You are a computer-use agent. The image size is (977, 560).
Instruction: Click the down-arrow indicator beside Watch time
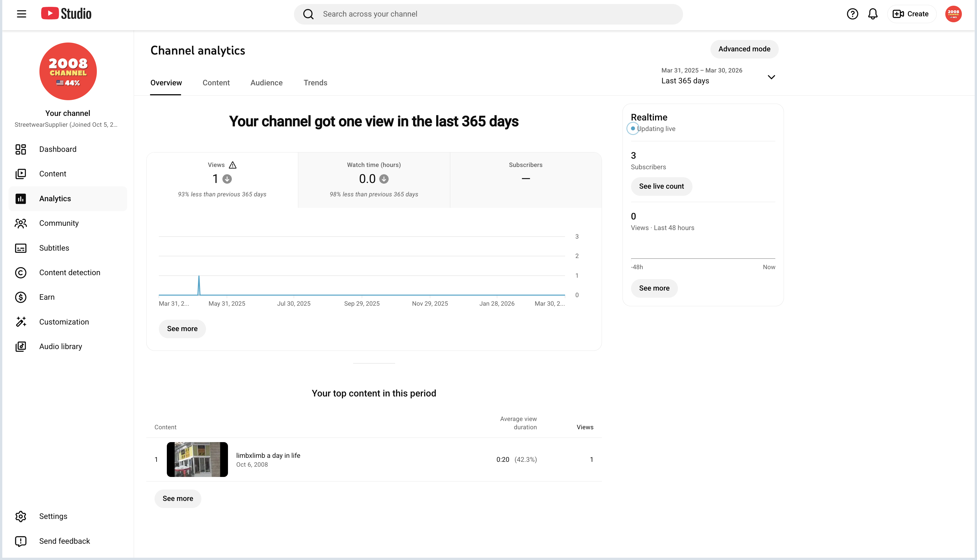384,179
